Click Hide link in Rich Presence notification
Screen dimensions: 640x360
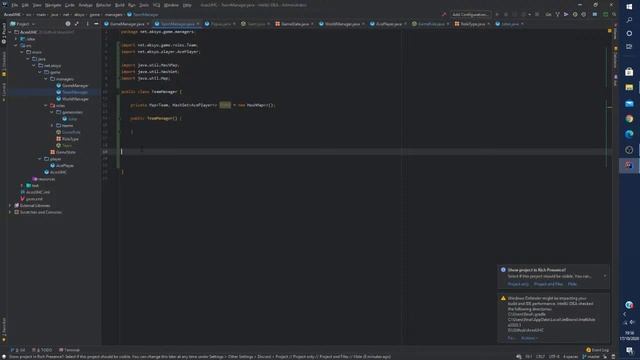click(572, 284)
